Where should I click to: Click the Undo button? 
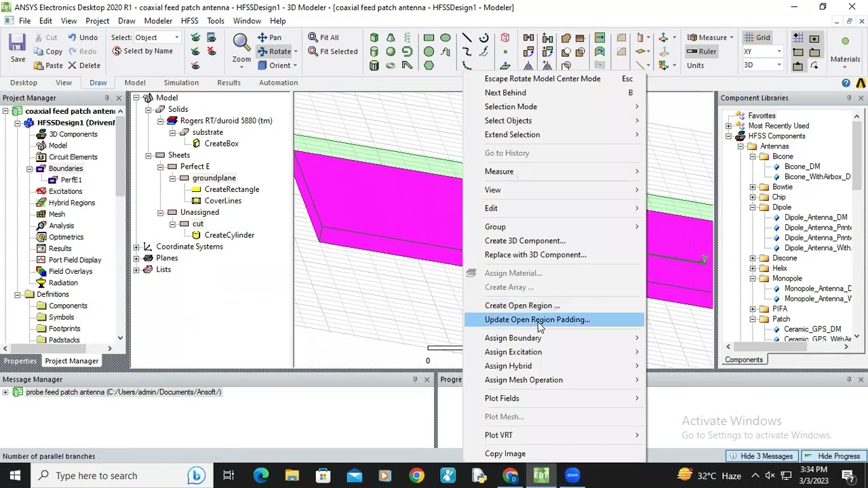coord(82,37)
